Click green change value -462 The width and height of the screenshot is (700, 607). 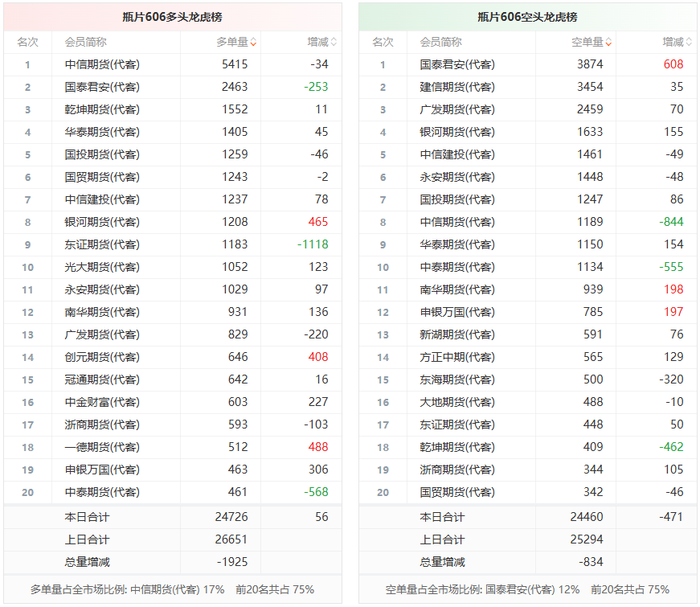pos(671,447)
